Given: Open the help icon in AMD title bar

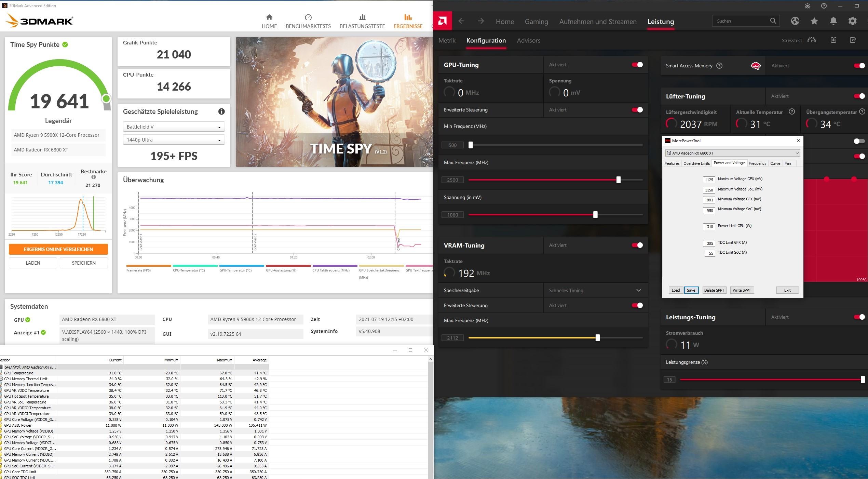Looking at the screenshot, I should point(824,6).
